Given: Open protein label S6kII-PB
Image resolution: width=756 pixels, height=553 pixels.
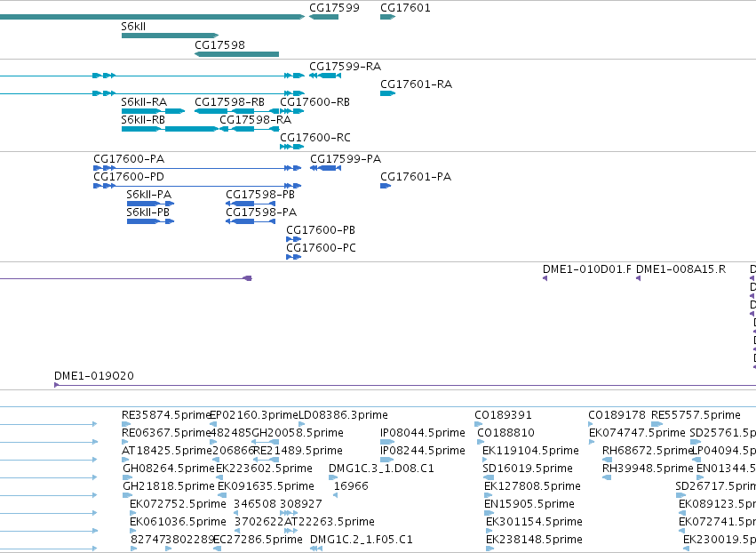Looking at the screenshot, I should click(x=148, y=212).
